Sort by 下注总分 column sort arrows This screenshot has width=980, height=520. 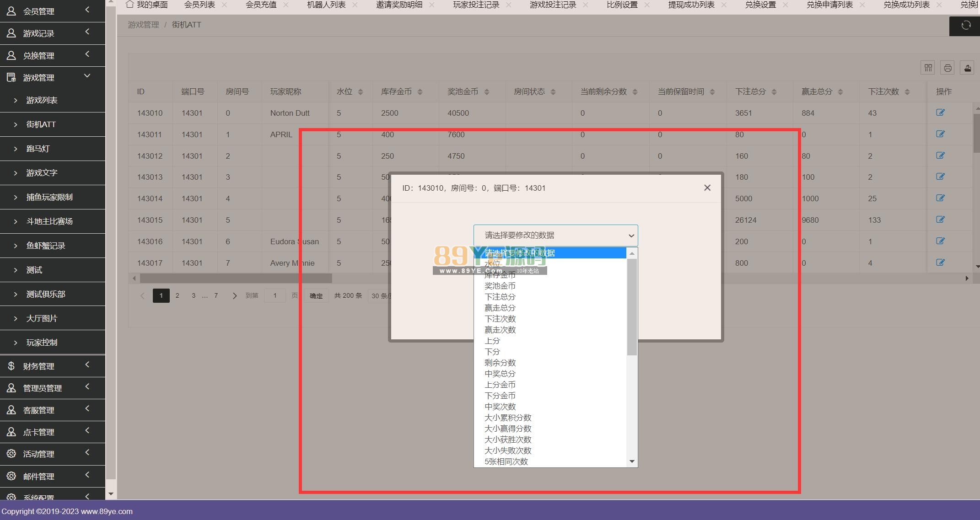(x=774, y=92)
